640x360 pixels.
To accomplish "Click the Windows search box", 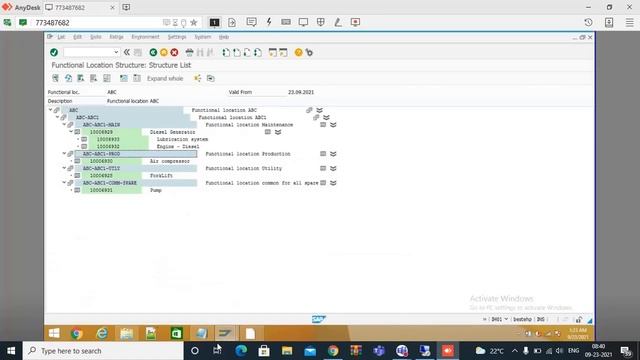I will click(103, 351).
